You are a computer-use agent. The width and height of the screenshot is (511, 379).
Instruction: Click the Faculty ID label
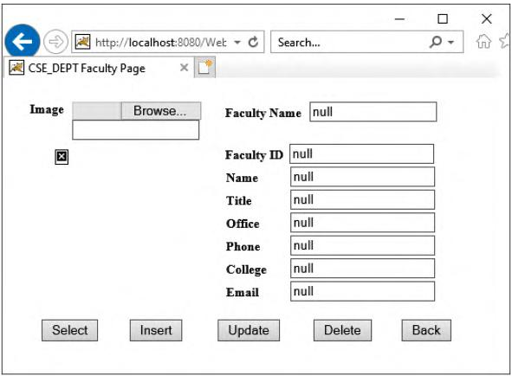coord(254,155)
